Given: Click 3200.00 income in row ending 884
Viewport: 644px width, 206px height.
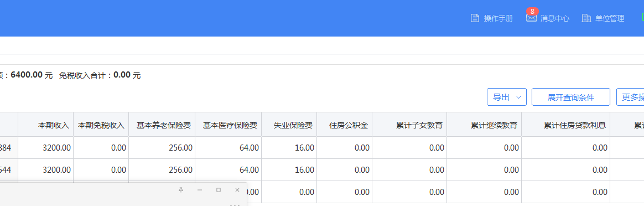Looking at the screenshot, I should pyautogui.click(x=56, y=148).
